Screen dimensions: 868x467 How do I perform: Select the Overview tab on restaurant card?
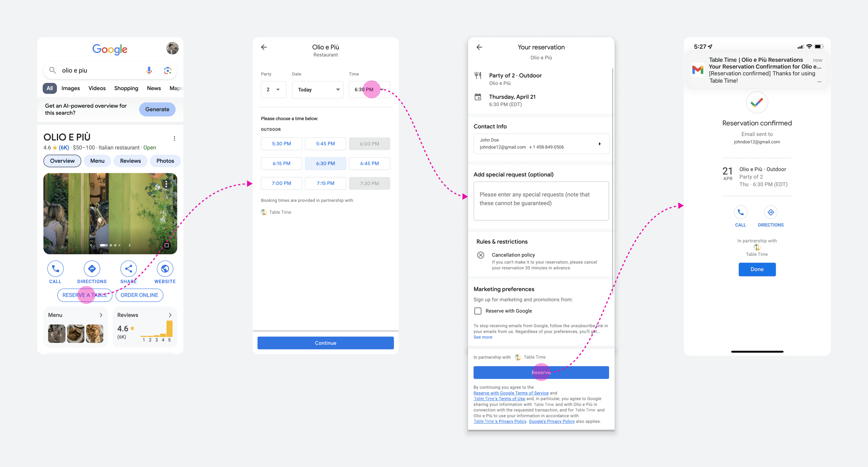pos(62,161)
